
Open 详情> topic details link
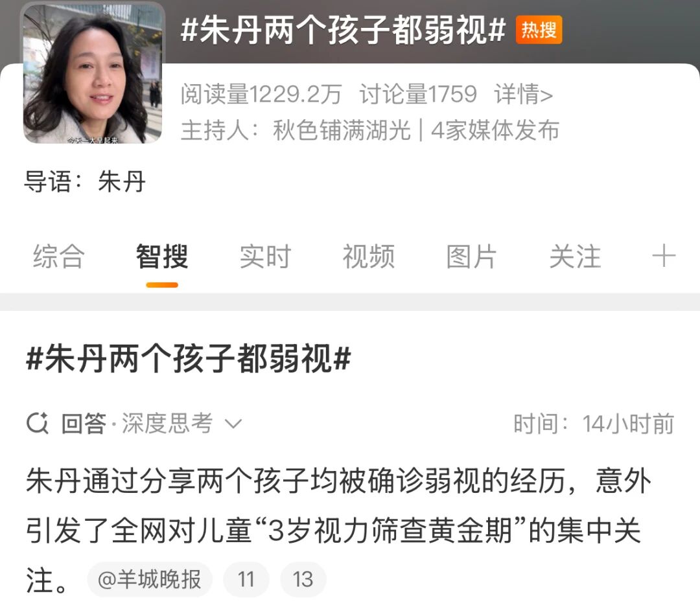coord(524,94)
